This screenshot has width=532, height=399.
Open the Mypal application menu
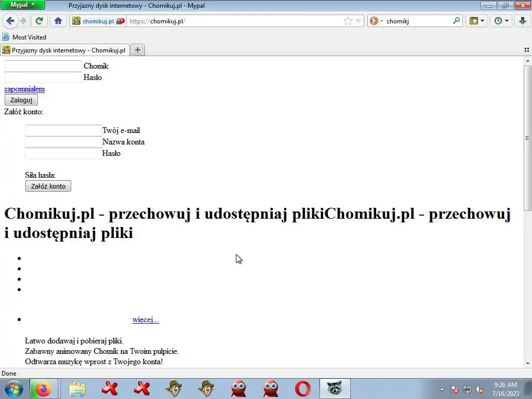point(23,5)
